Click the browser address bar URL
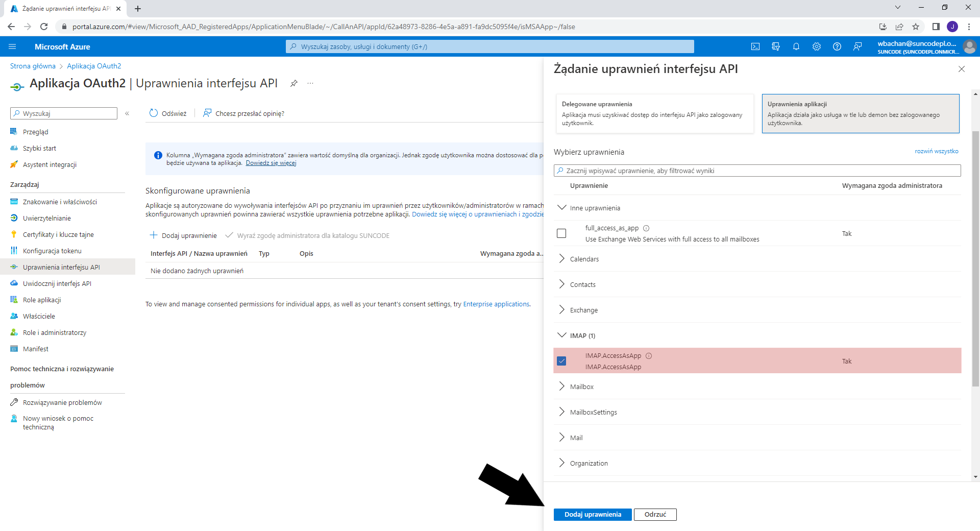This screenshot has width=980, height=531. tap(324, 27)
